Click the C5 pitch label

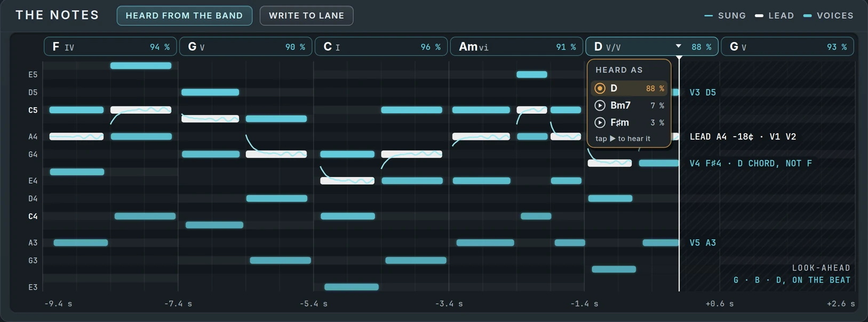tap(33, 110)
